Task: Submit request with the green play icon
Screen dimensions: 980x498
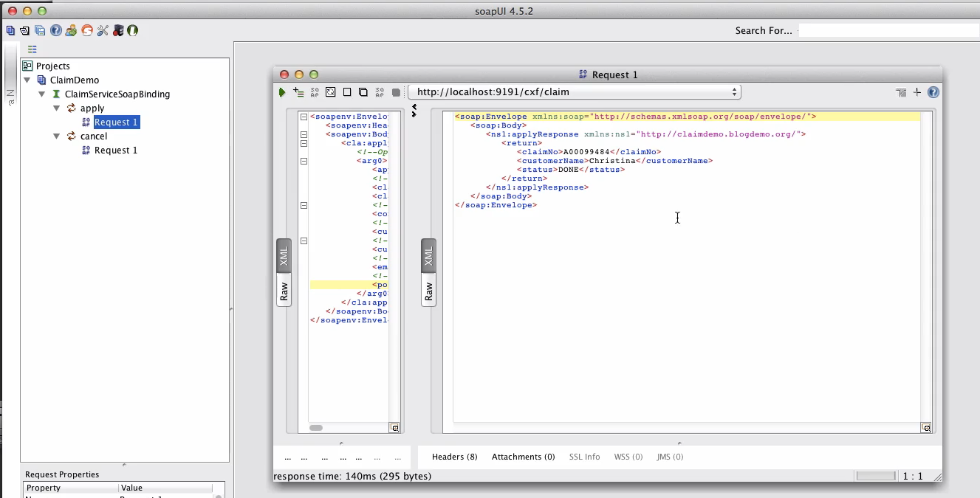Action: coord(282,92)
